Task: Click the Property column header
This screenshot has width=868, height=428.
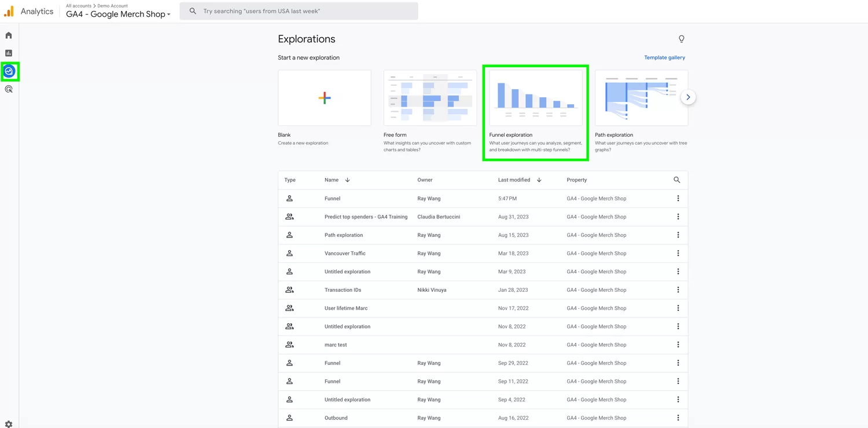Action: click(x=577, y=180)
